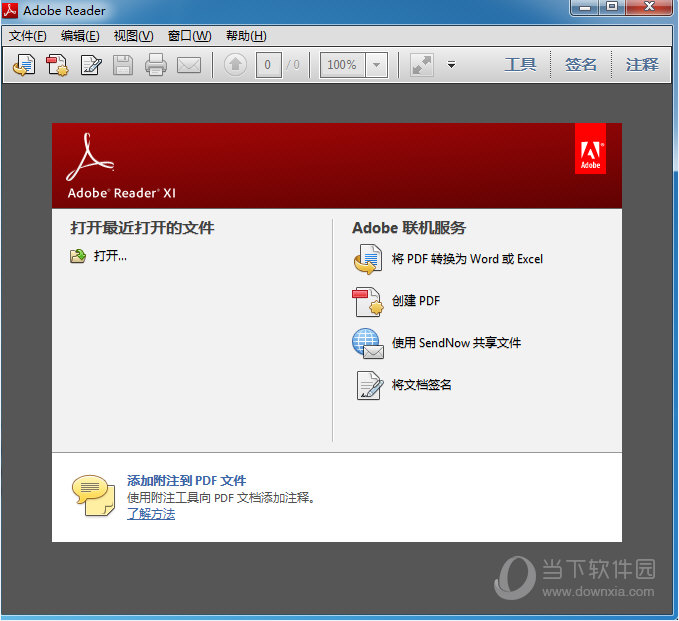The width and height of the screenshot is (679, 621).
Task: Open the zoom level dropdown arrow
Action: click(376, 65)
